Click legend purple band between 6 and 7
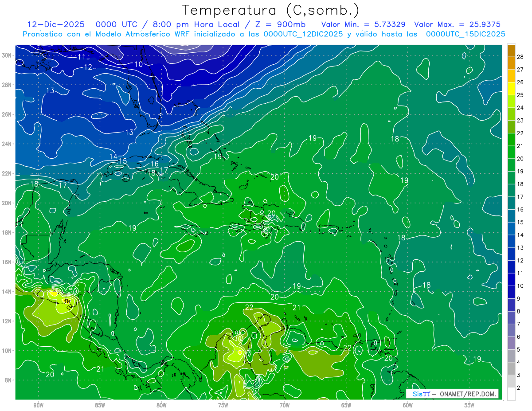532x411 pixels. click(511, 331)
